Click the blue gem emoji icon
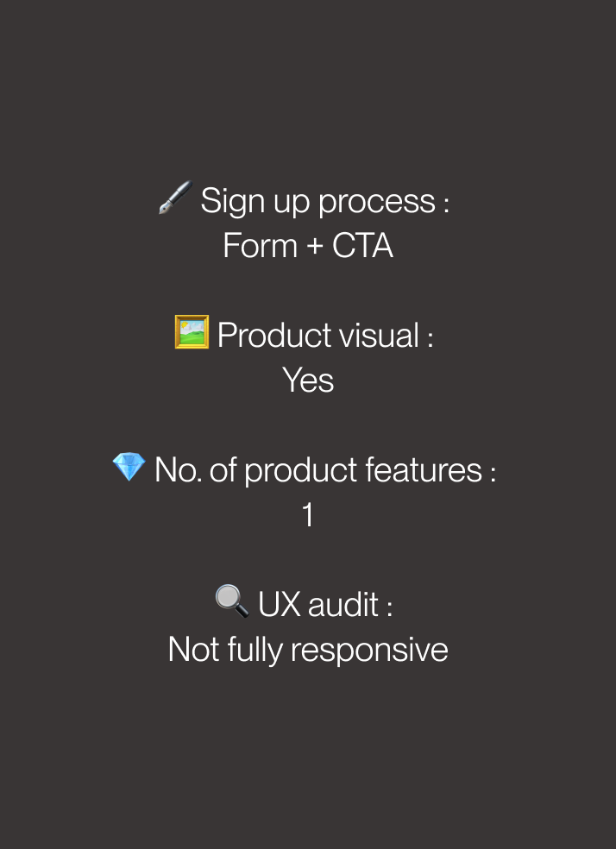 point(129,466)
